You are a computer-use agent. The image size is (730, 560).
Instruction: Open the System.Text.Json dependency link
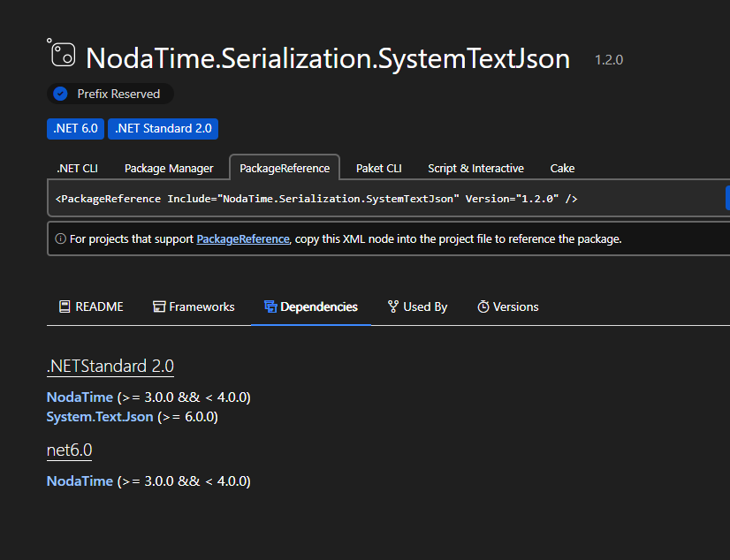click(100, 416)
